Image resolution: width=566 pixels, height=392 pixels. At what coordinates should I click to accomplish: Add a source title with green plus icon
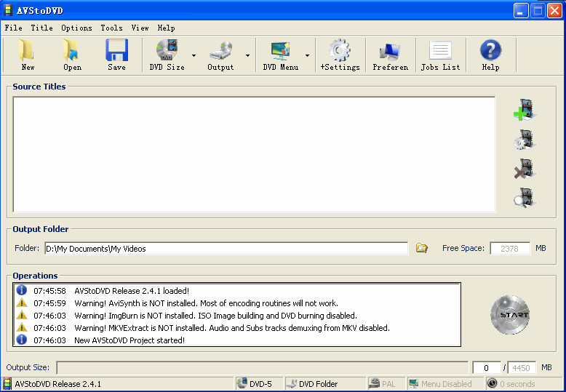coord(525,110)
